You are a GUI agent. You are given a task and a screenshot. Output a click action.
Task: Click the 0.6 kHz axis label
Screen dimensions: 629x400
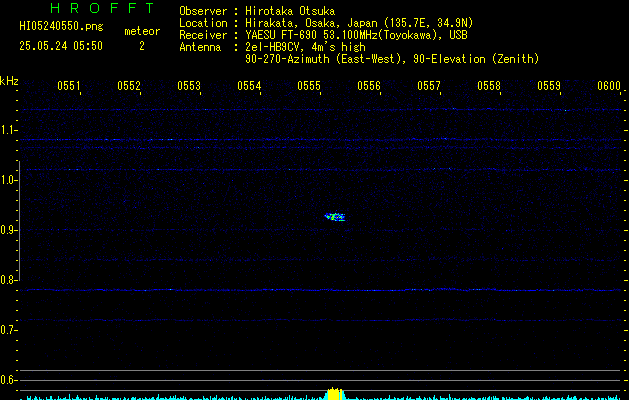[8, 380]
